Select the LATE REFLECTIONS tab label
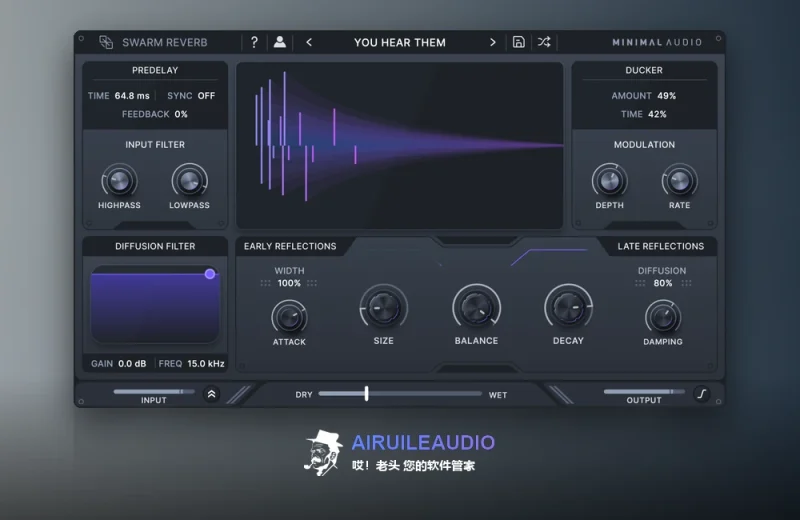Image resolution: width=800 pixels, height=520 pixels. [660, 246]
